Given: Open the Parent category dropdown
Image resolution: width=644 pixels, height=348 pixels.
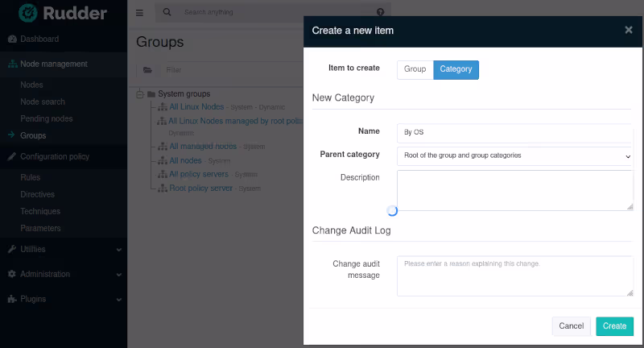Looking at the screenshot, I should click(x=515, y=155).
